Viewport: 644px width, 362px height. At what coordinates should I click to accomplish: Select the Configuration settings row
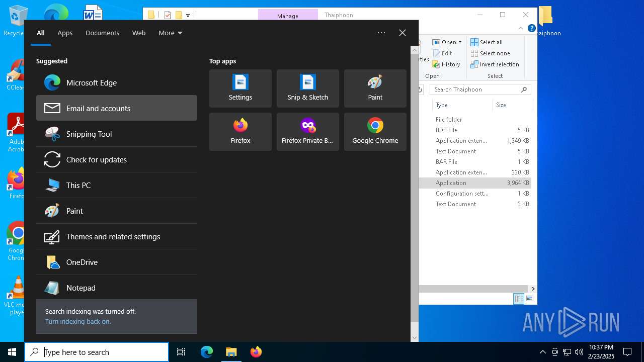point(476,193)
